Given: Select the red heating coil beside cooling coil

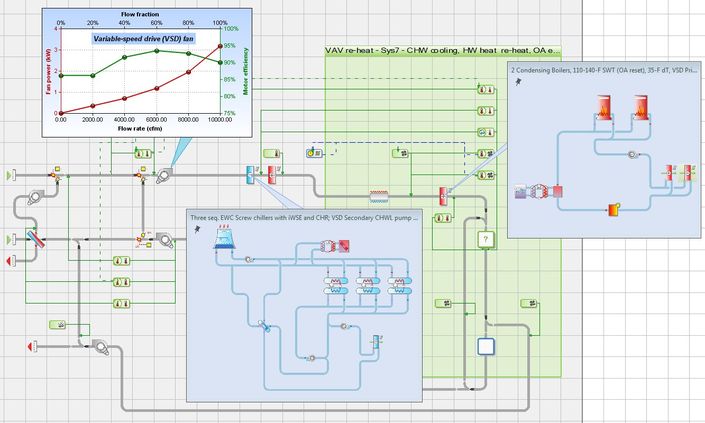Looking at the screenshot, I should (272, 175).
